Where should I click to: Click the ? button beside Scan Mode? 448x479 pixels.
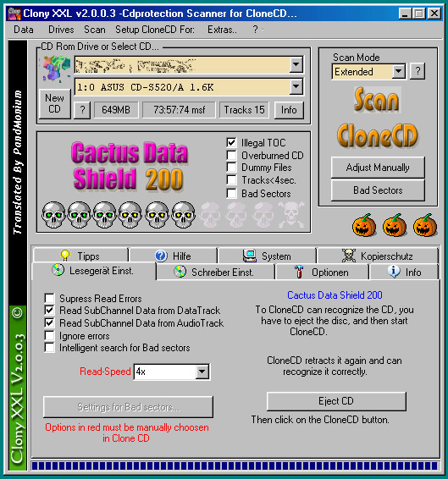coord(418,71)
